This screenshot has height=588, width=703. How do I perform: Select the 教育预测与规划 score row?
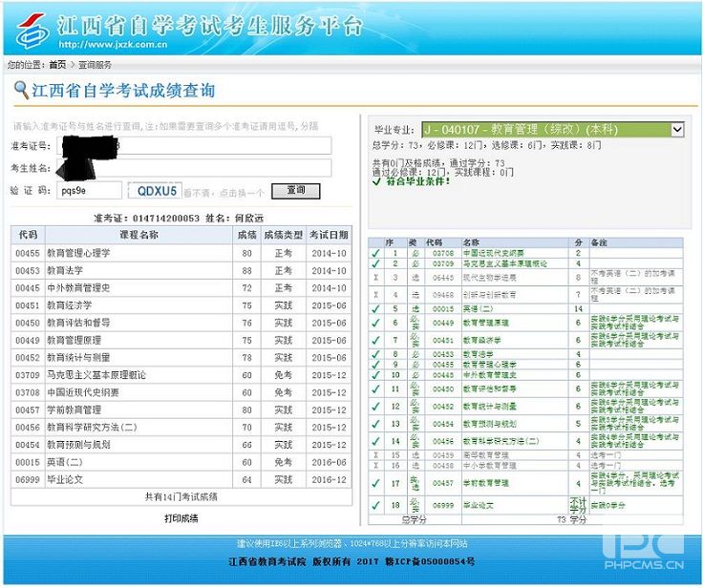pyautogui.click(x=181, y=445)
